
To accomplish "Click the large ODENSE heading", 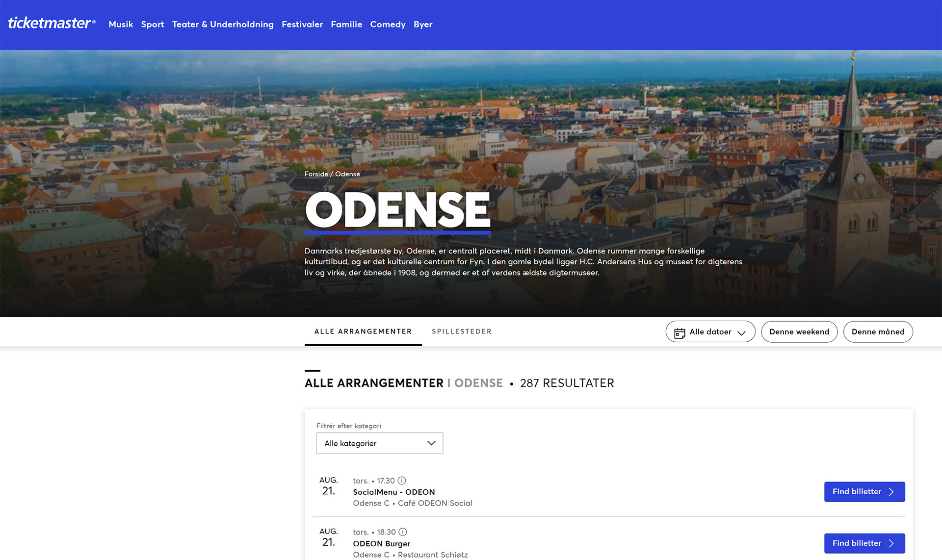I will 398,210.
